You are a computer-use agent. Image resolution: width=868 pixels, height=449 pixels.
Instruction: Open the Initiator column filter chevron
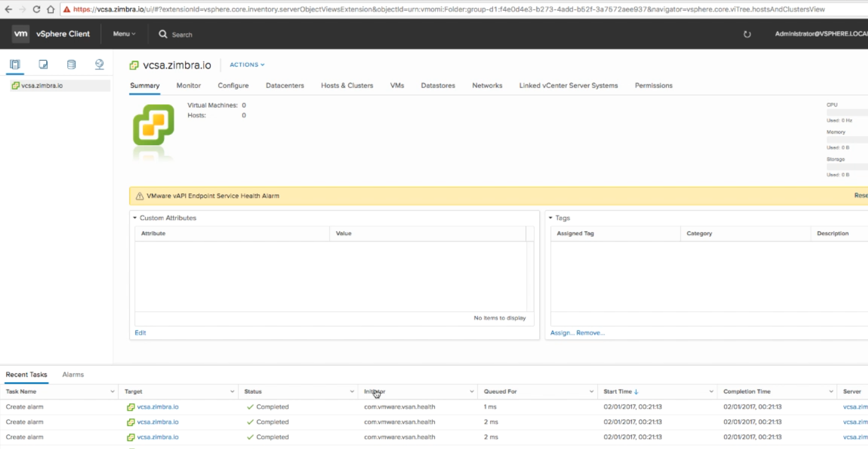click(472, 392)
